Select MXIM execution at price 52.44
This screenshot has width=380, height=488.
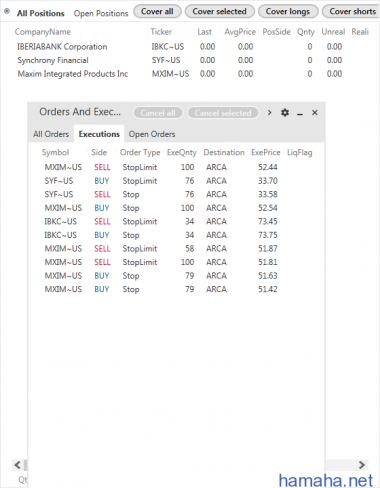click(177, 167)
